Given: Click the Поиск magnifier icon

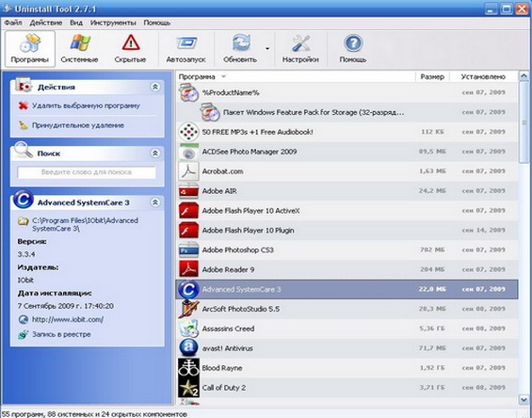Looking at the screenshot, I should pos(24,150).
